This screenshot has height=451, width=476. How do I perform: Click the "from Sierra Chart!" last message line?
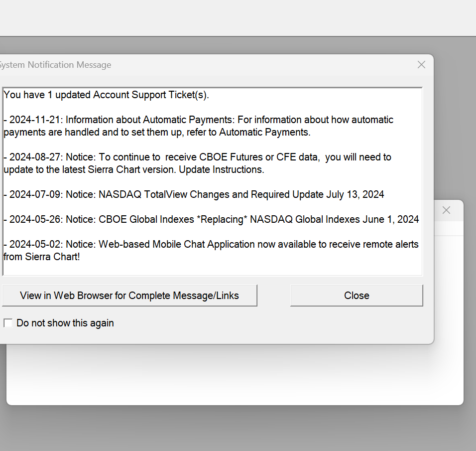click(41, 257)
